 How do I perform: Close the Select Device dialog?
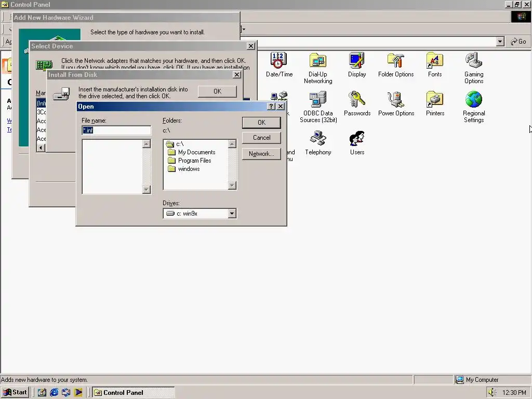click(251, 46)
